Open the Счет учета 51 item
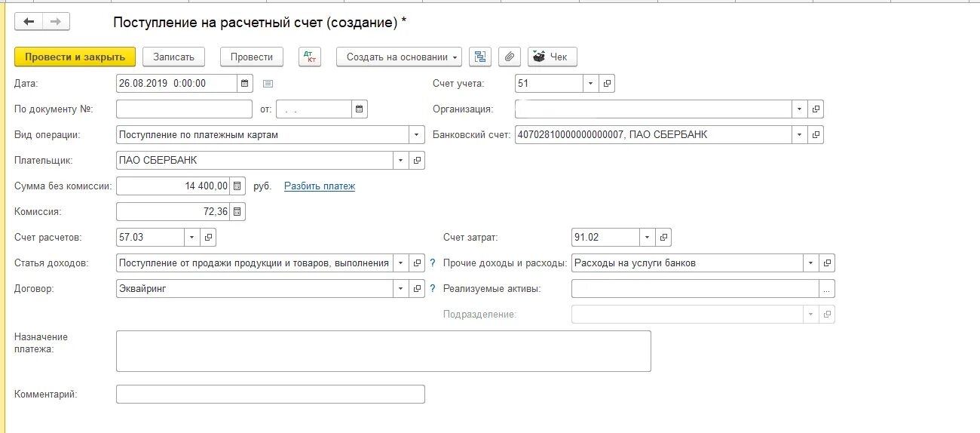This screenshot has height=433, width=980. click(607, 83)
